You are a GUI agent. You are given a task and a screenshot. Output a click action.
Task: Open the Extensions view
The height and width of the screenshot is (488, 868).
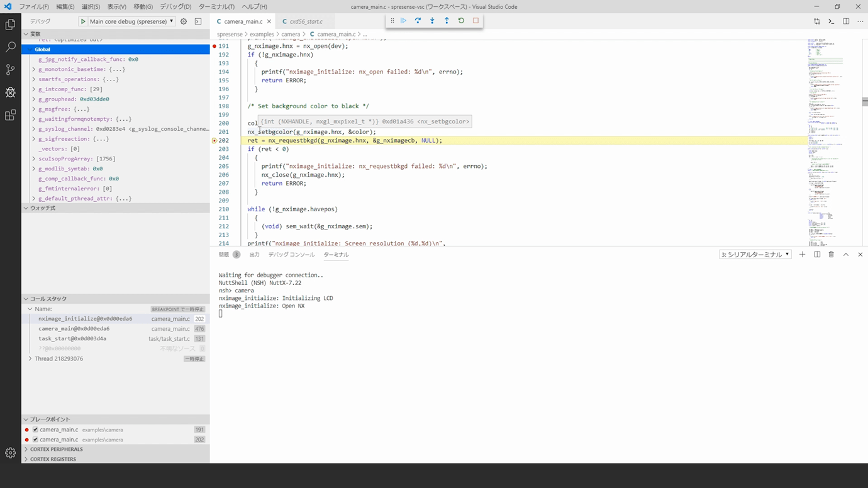pyautogui.click(x=10, y=115)
